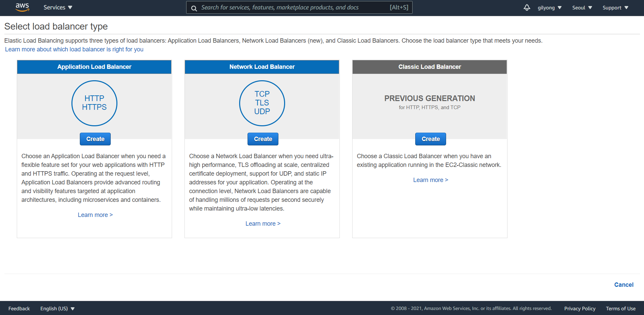Click 'for HTTP, HTTPS, and TCP' caption

(430, 107)
